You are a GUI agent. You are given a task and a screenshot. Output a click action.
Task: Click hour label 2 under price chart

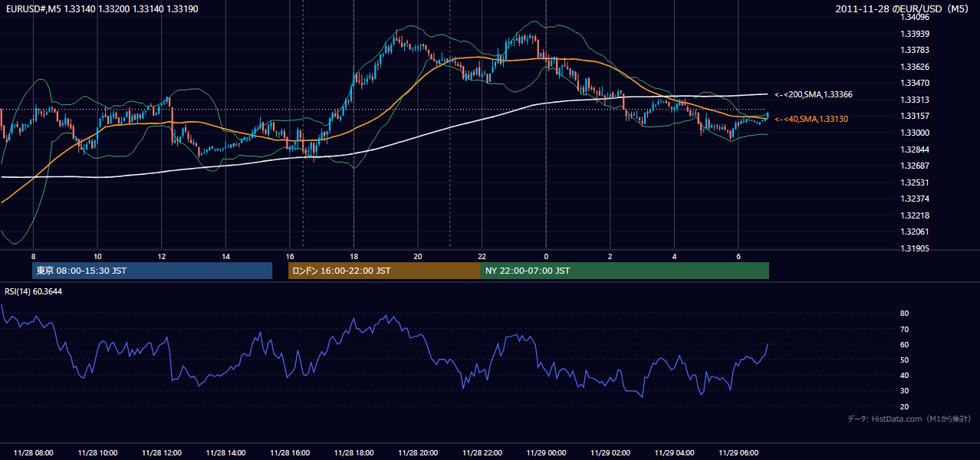[610, 256]
